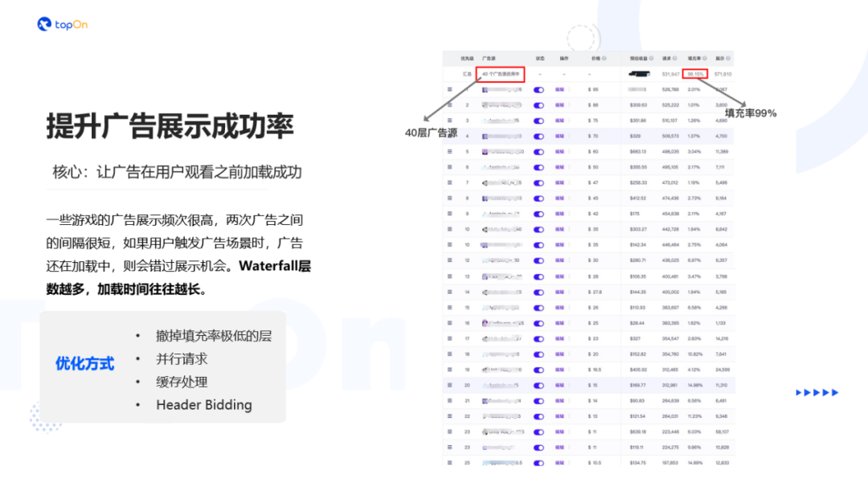
Task: Click the drag handle for priority 5 row
Action: [449, 151]
